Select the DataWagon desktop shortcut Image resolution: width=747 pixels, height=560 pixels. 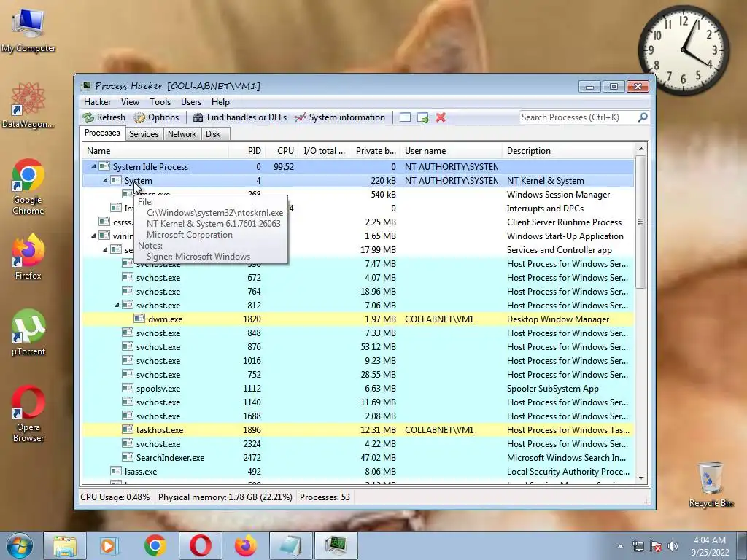(x=28, y=105)
